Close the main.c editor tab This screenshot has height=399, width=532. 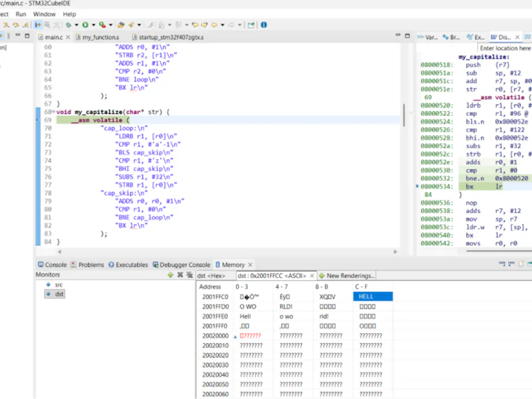coord(68,37)
